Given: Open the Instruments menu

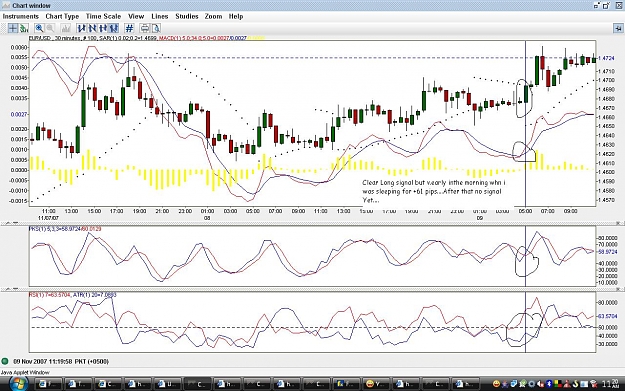Looking at the screenshot, I should (21, 16).
